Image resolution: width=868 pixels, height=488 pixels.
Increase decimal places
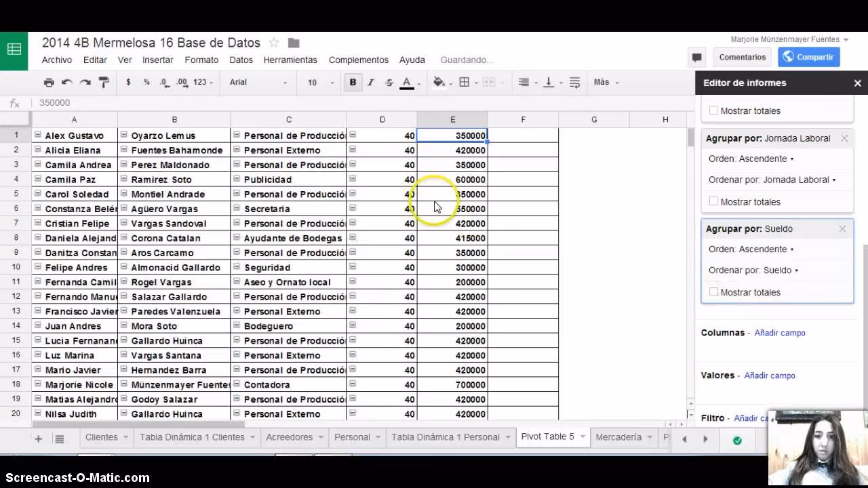pyautogui.click(x=182, y=82)
